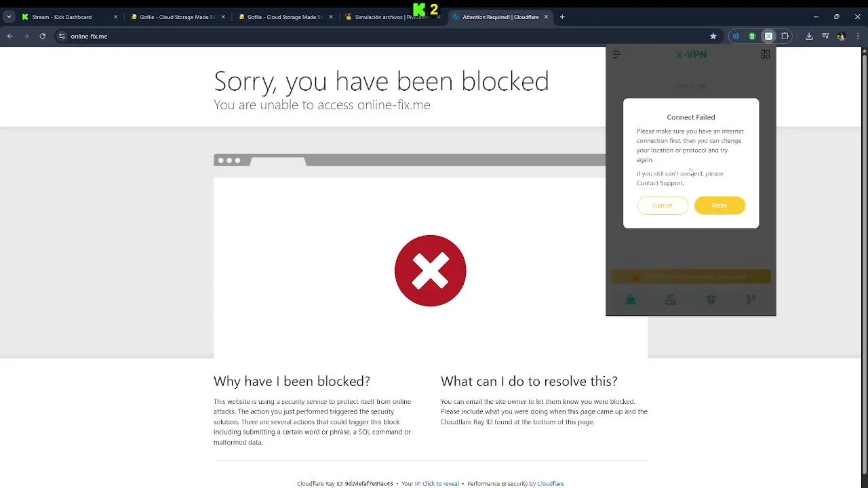Click the 'Connect Failed' dialog title

[691, 117]
